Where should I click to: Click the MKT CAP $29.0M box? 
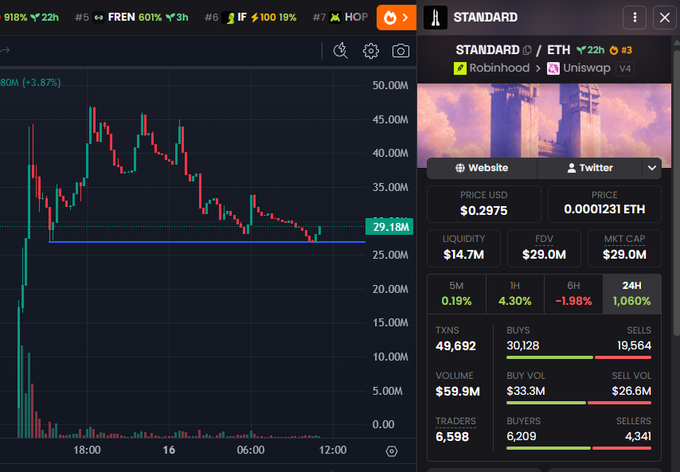(x=624, y=248)
